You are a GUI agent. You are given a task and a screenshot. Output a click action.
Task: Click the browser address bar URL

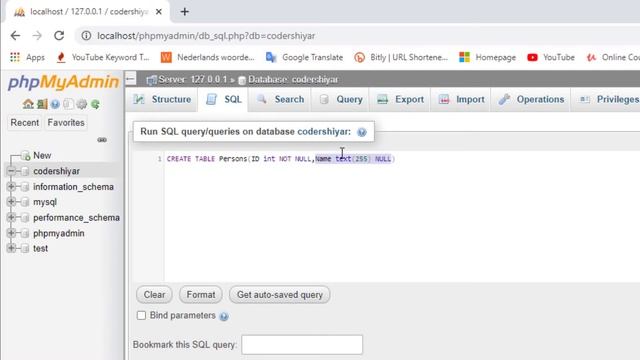click(x=206, y=36)
